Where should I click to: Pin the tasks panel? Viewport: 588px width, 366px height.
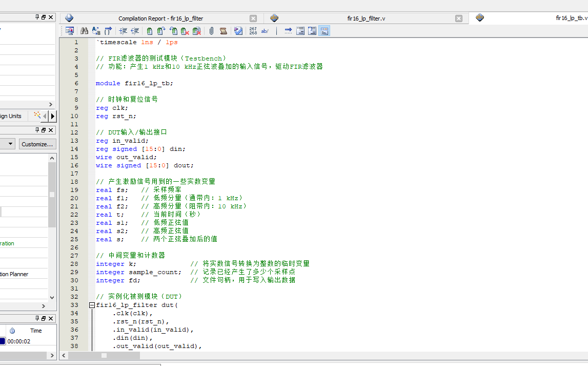(37, 129)
